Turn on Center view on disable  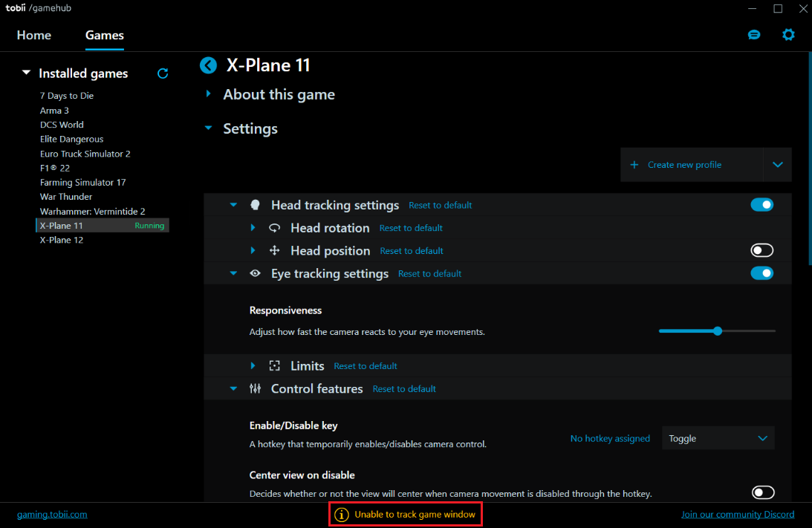762,492
